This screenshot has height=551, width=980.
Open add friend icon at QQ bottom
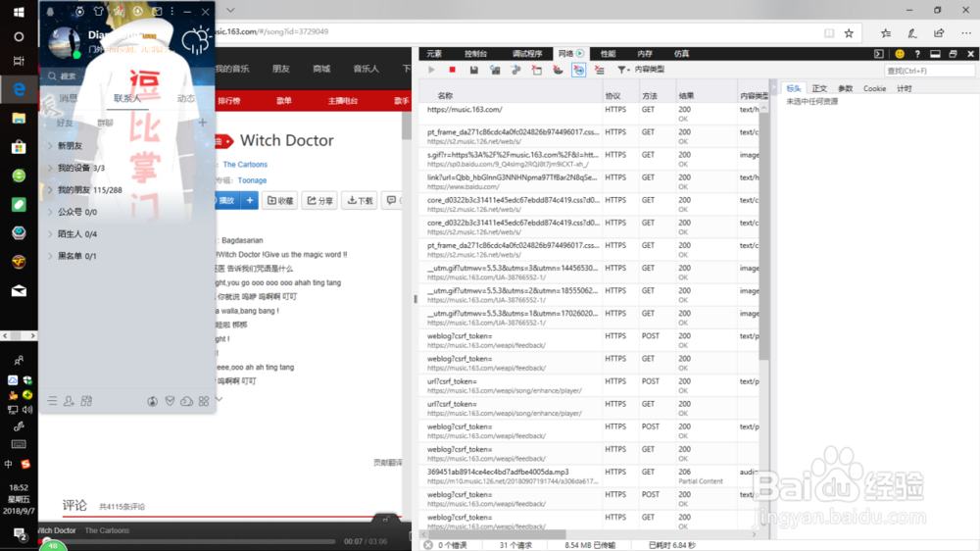tap(69, 401)
